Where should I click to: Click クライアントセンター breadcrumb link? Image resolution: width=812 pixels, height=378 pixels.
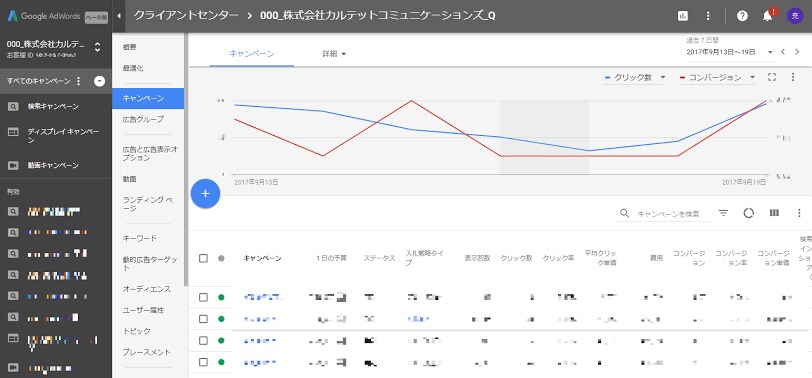pos(186,16)
